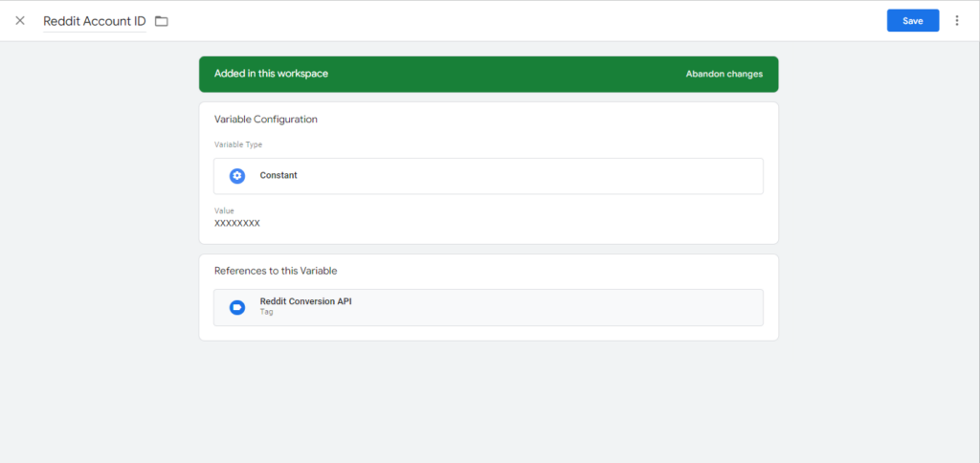Screen dimensions: 980x463
Task: Open the three-dot more actions menu
Action: pos(956,21)
